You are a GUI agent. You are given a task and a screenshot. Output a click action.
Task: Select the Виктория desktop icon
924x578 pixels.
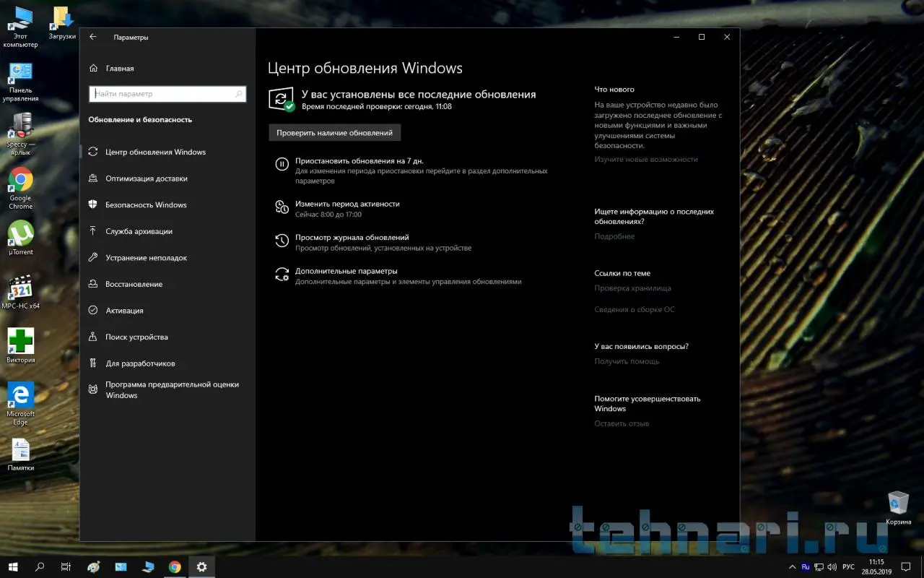[20, 345]
